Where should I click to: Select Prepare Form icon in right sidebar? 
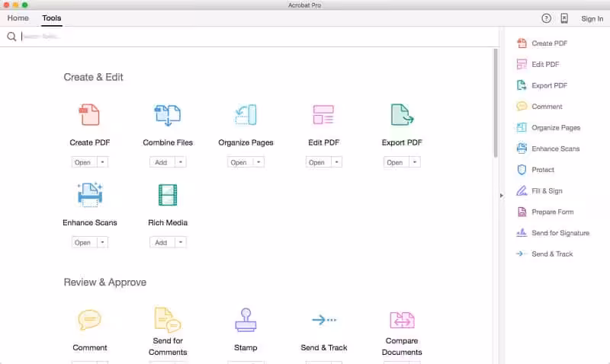(x=522, y=212)
